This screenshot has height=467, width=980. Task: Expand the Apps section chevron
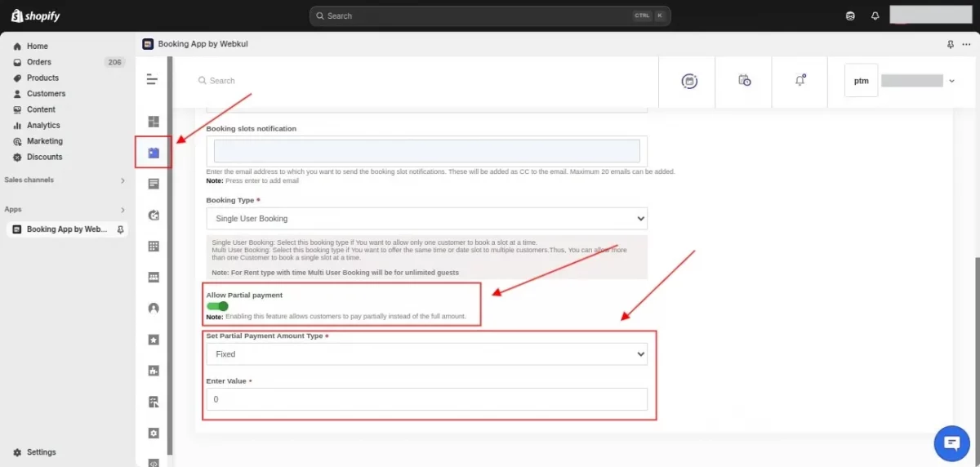123,210
